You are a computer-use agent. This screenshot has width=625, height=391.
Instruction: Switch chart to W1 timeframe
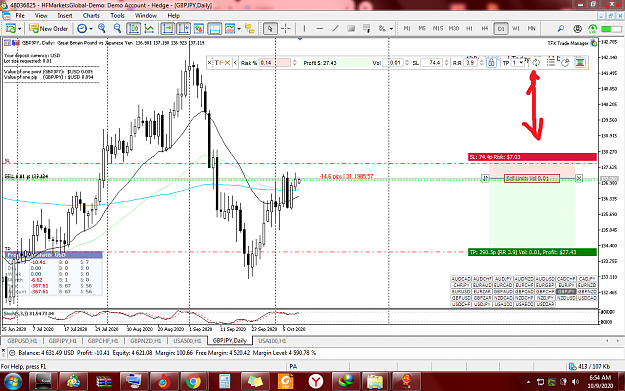[x=516, y=29]
